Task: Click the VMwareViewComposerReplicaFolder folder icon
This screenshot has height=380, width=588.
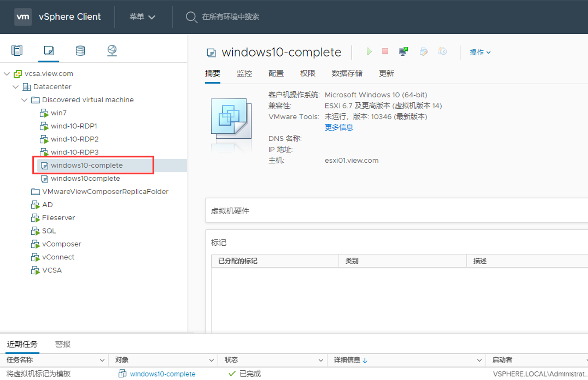Action: (x=35, y=192)
